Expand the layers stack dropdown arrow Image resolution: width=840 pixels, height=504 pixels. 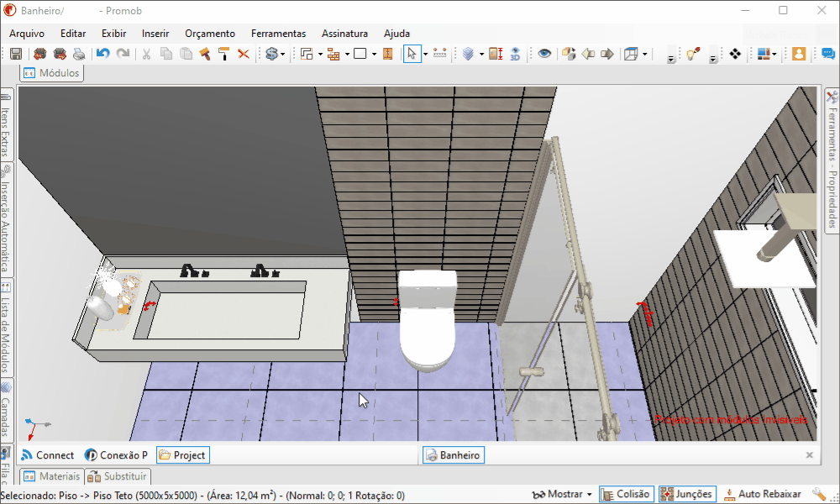(481, 54)
